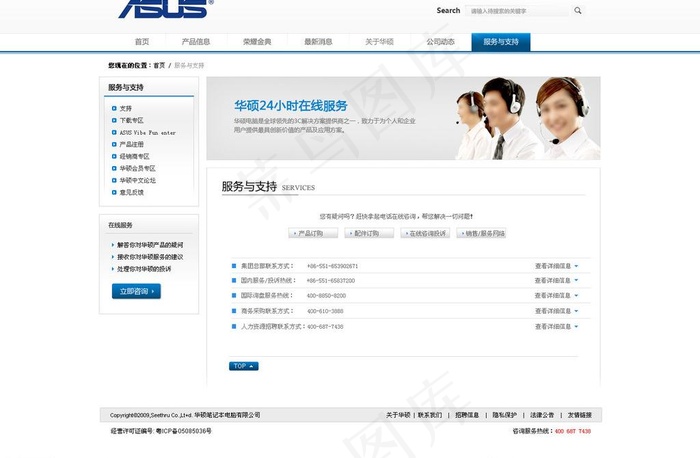
Task: Open 意见反馈 in the sidebar
Action: coord(132,193)
